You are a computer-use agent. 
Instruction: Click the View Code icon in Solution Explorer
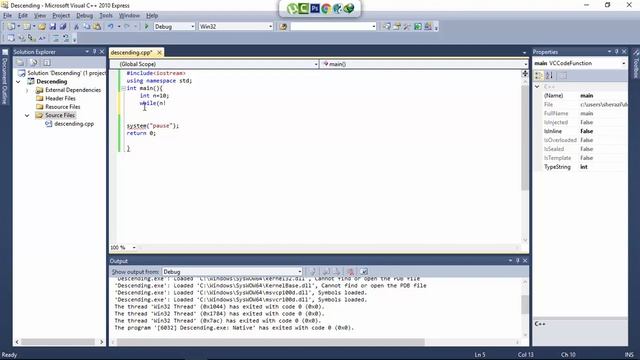[47, 62]
